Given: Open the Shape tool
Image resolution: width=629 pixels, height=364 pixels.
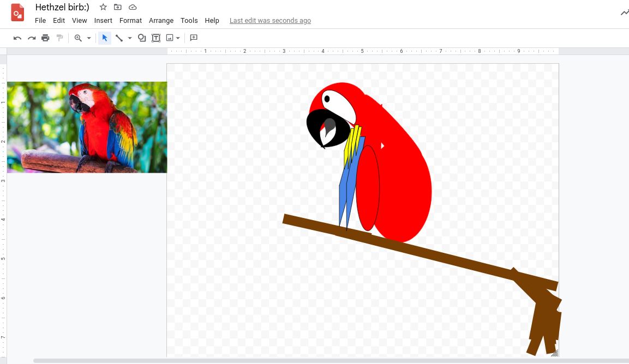Looking at the screenshot, I should (x=142, y=38).
